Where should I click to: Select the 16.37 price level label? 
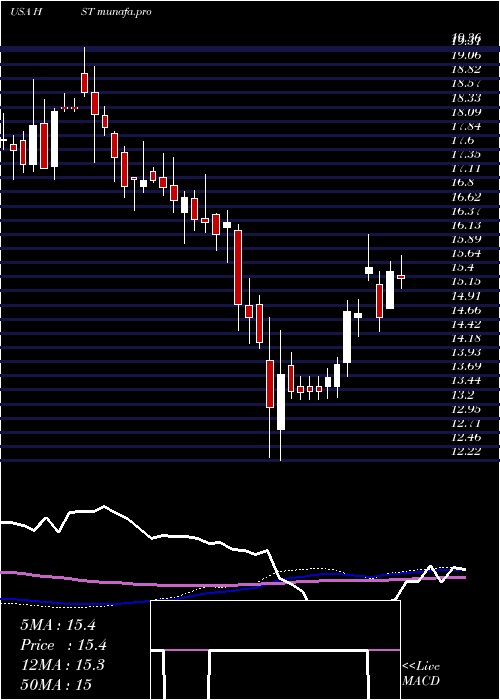coord(466,211)
